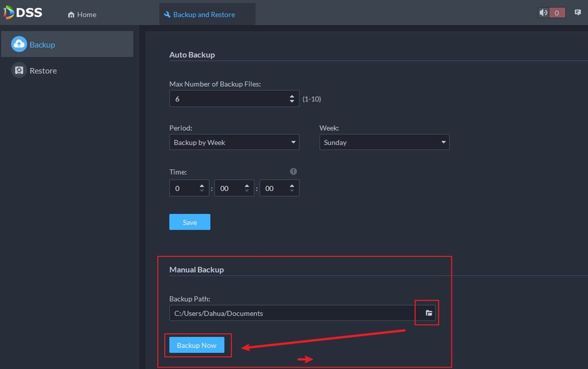This screenshot has height=369, width=588.
Task: Click the Restore sidebar icon
Action: (x=19, y=70)
